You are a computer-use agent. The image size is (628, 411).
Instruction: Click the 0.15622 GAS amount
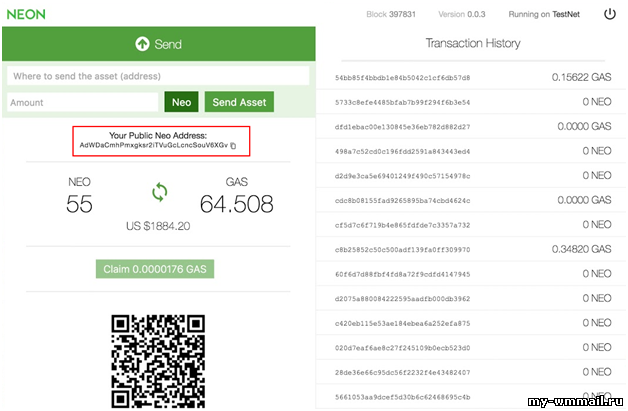point(582,77)
